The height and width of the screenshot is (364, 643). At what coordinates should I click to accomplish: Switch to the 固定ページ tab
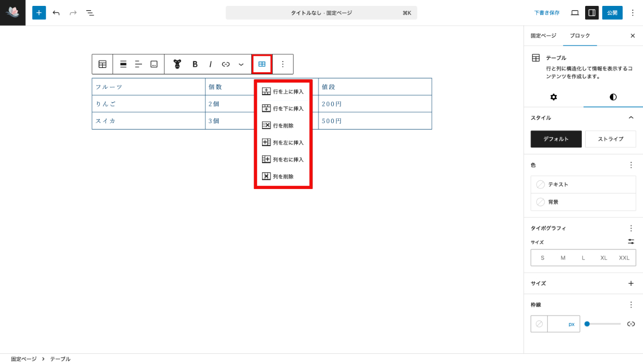pos(543,35)
